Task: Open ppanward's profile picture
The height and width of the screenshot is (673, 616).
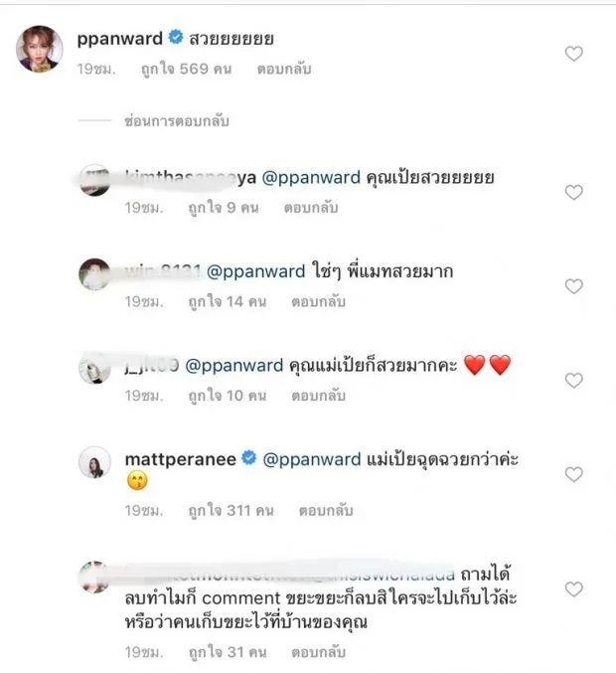Action: (40, 48)
